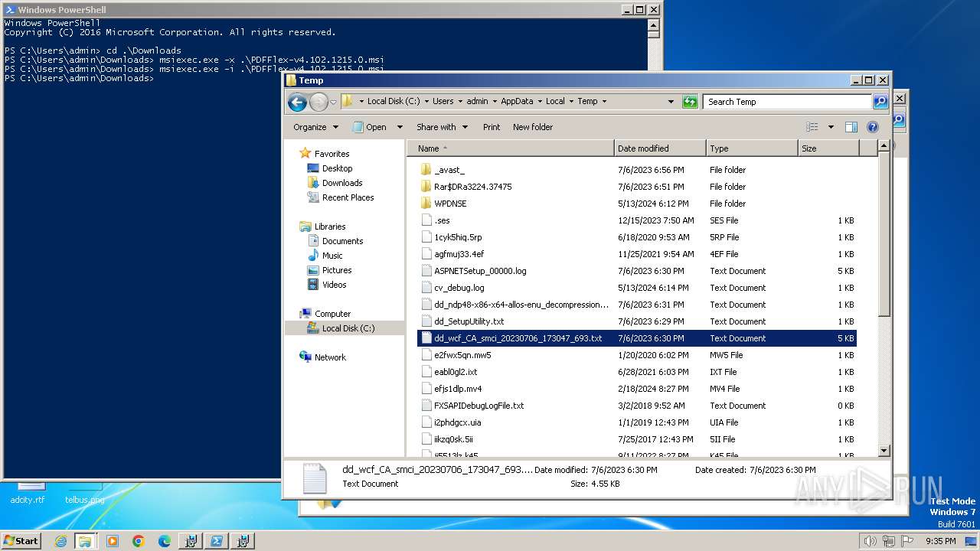Image resolution: width=980 pixels, height=551 pixels.
Task: Click the Start button on taskbar
Action: [x=21, y=540]
